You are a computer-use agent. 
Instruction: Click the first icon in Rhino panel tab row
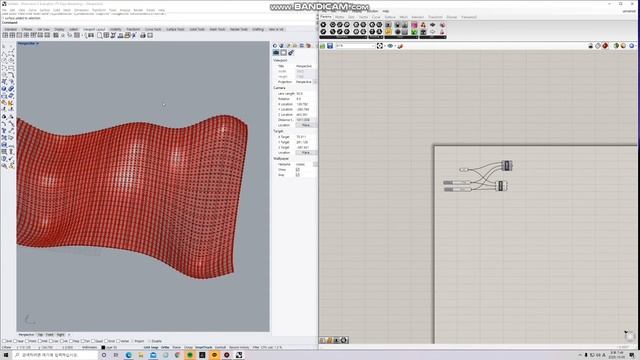click(275, 46)
